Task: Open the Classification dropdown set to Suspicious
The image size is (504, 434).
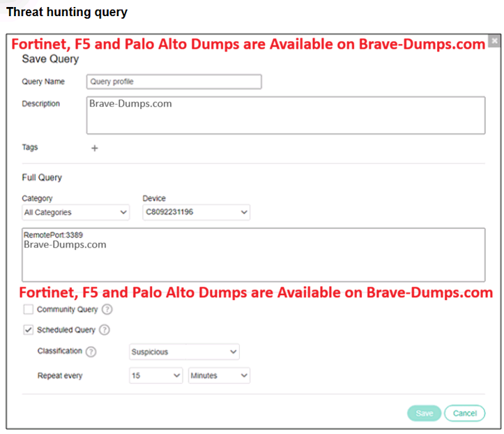Action: [184, 352]
